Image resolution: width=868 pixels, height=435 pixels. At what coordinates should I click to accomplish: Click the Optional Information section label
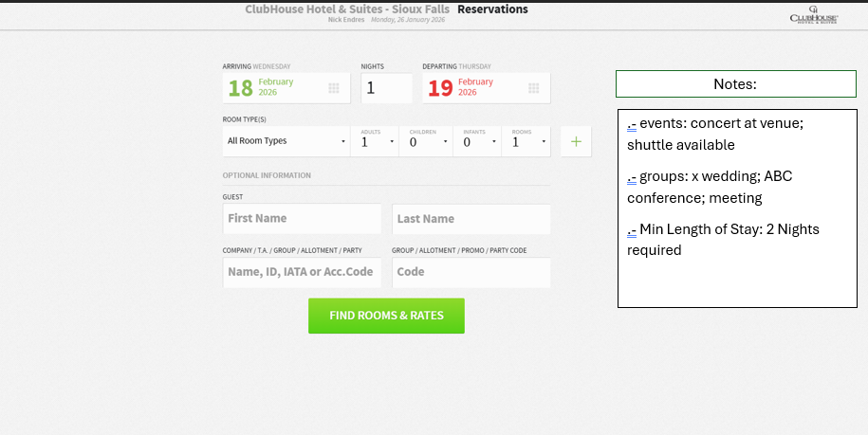coord(267,175)
